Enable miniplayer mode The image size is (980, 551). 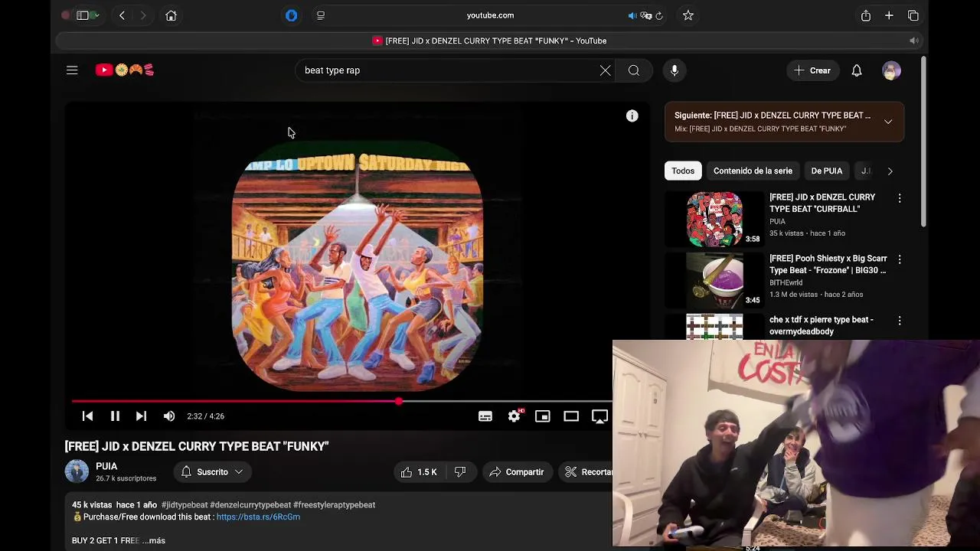(x=542, y=416)
